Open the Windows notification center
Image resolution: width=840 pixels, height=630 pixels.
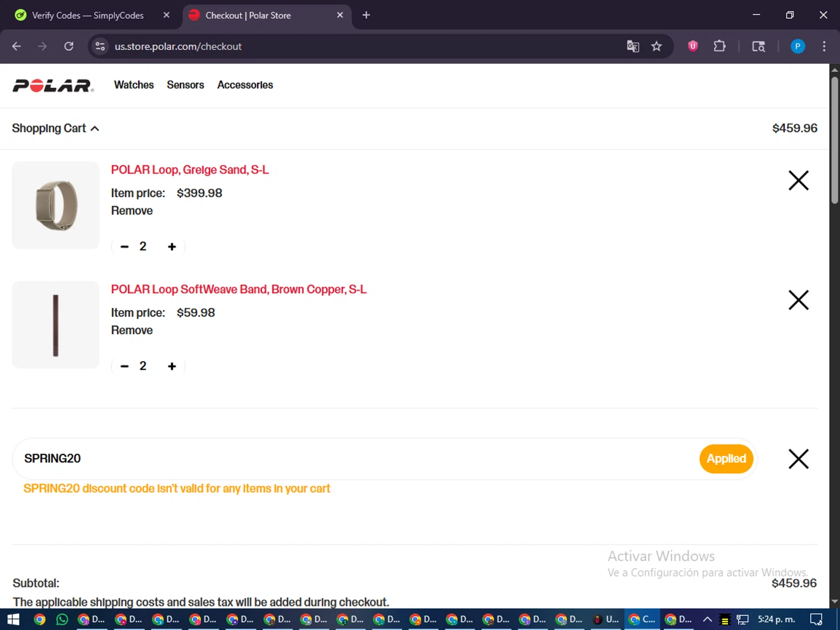click(816, 619)
